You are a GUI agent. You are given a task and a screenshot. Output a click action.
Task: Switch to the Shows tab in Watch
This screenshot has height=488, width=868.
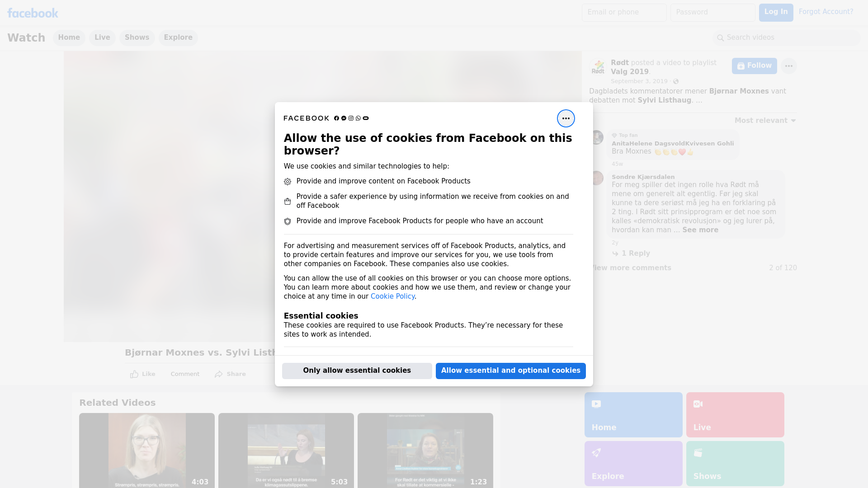[137, 38]
